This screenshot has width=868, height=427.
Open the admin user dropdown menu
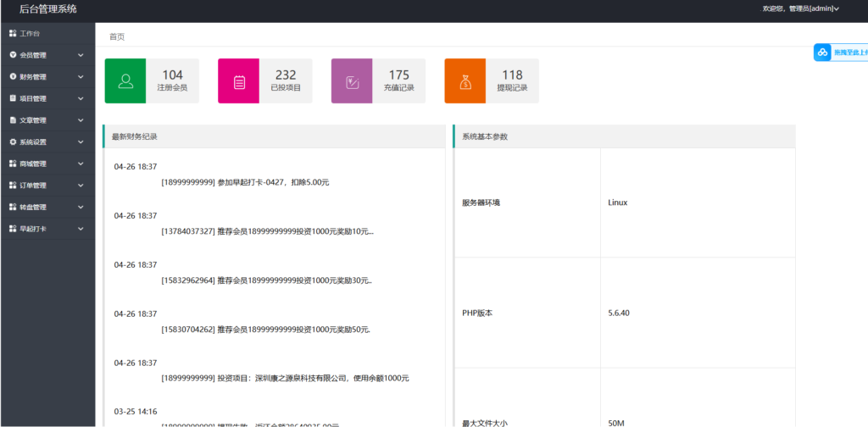tap(812, 8)
